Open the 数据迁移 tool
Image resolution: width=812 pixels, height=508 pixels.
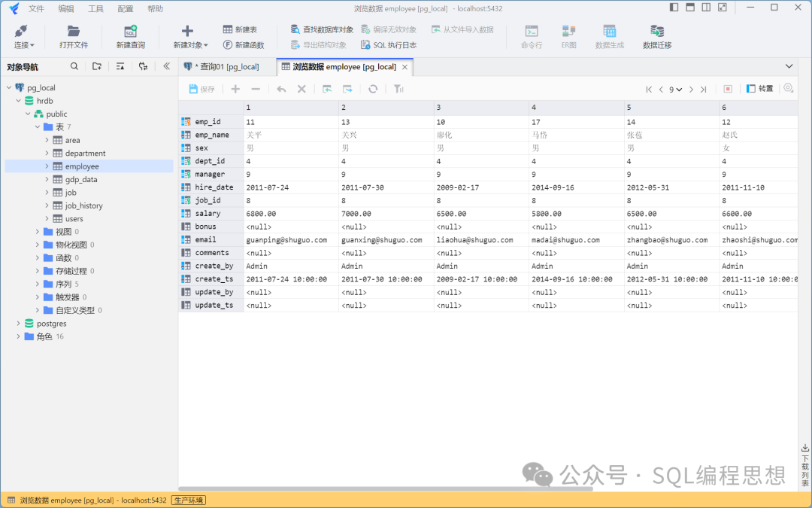(x=657, y=37)
